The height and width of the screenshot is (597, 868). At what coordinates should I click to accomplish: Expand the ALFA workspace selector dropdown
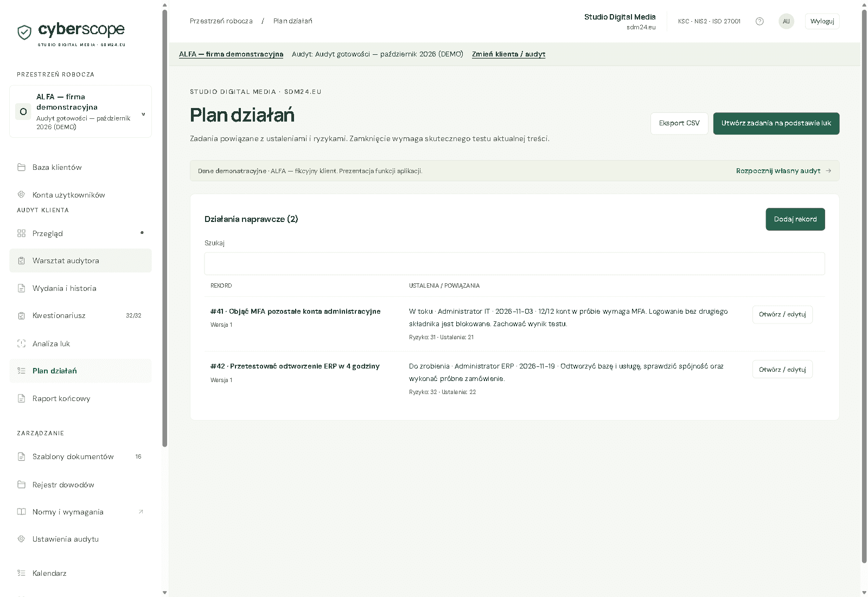click(x=80, y=111)
